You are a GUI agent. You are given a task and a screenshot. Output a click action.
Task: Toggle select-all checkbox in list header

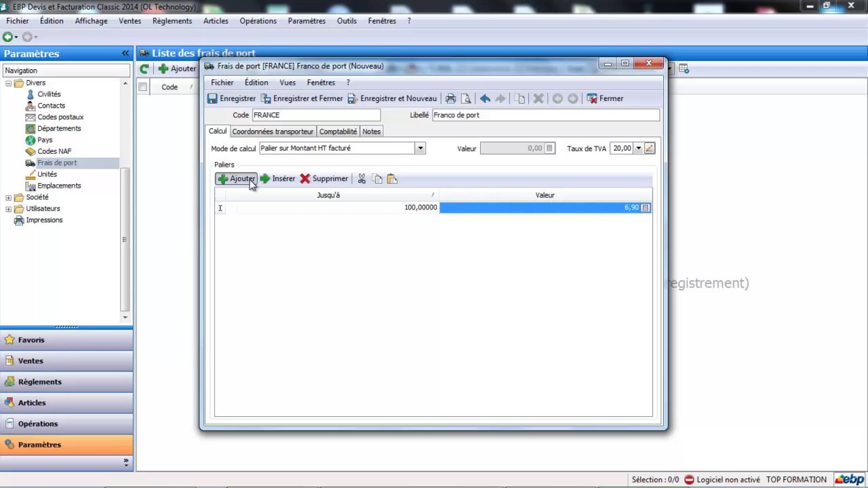[142, 87]
